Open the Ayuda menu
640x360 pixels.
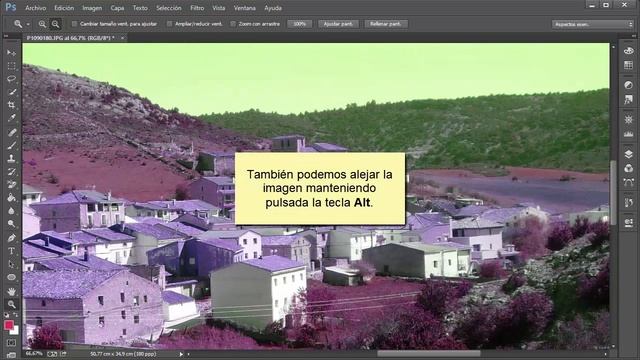pyautogui.click(x=273, y=8)
